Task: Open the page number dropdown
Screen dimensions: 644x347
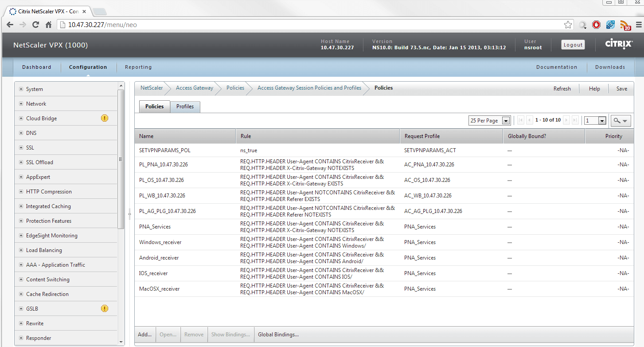Action: point(595,120)
